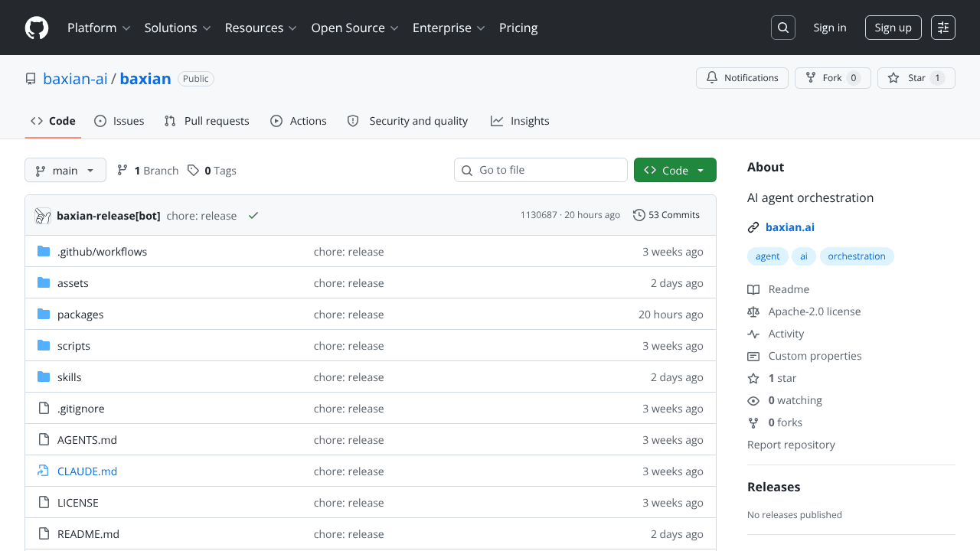Image resolution: width=980 pixels, height=551 pixels.
Task: Expand the Open Source menu
Action: [355, 28]
